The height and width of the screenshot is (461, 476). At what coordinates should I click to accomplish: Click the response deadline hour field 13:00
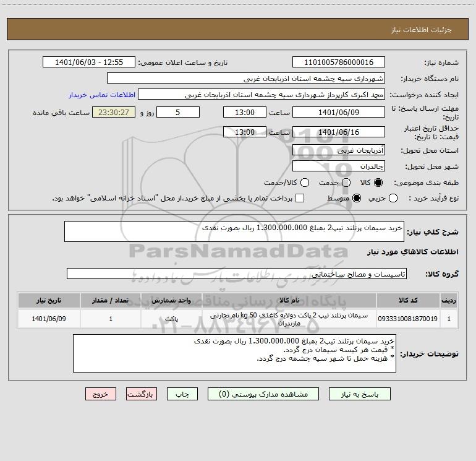245,112
